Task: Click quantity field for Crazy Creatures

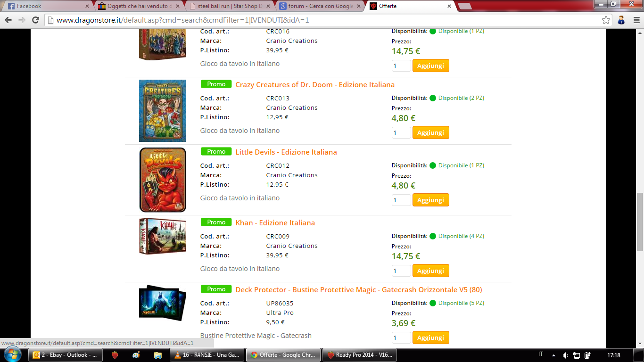Action: coord(401,132)
